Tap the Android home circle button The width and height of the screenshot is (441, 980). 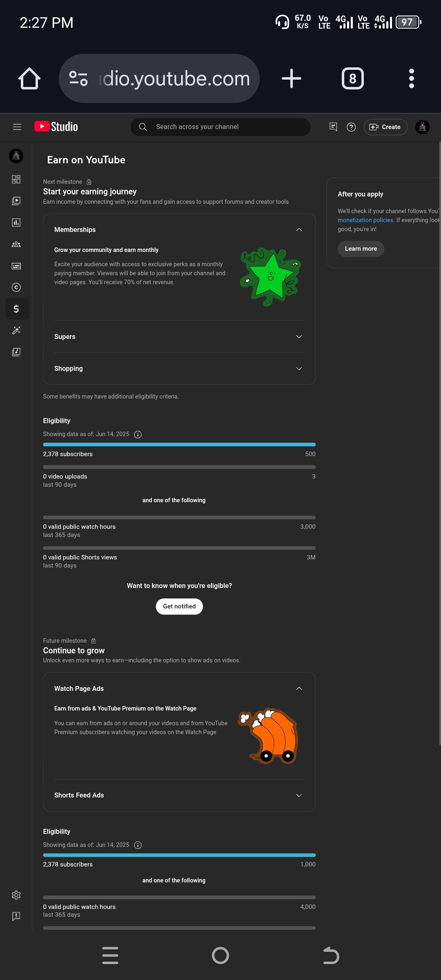[x=220, y=955]
